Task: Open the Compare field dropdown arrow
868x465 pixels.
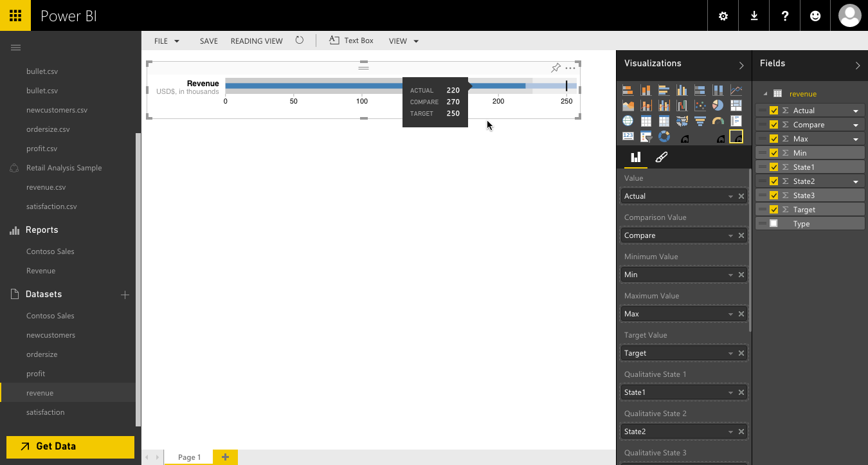Action: pos(855,124)
